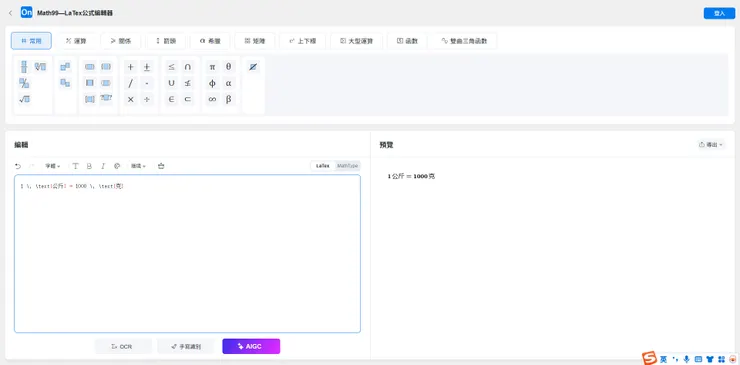
Task: Insert the division sign ÷
Action: click(147, 99)
